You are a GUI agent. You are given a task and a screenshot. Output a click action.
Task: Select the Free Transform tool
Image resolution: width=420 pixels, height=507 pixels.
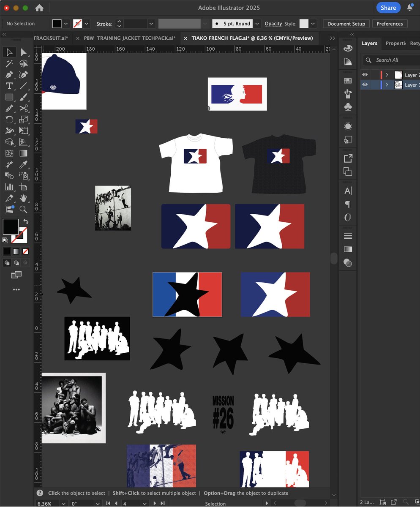tap(24, 131)
